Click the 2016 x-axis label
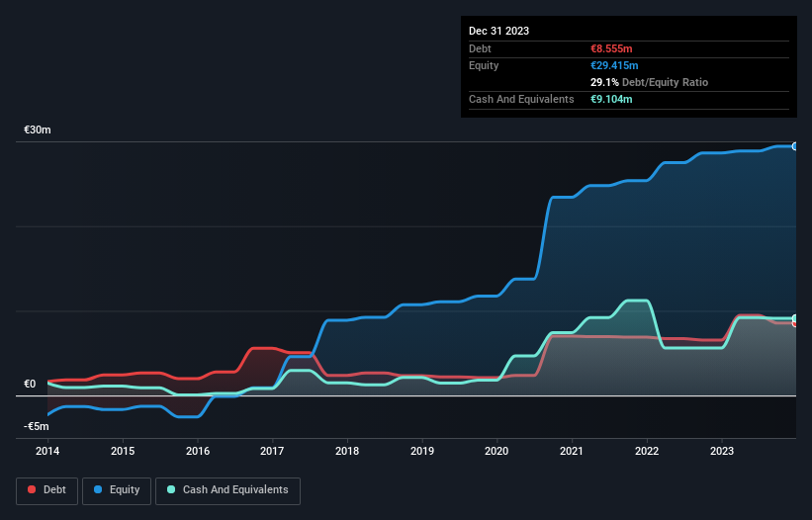Viewport: 812px width, 520px height. (198, 451)
